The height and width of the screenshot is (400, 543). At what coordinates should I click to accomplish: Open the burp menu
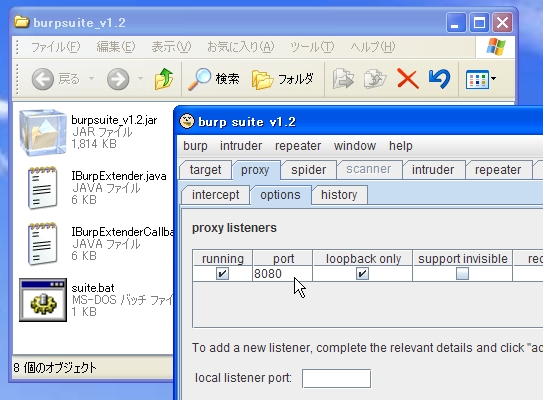[195, 146]
